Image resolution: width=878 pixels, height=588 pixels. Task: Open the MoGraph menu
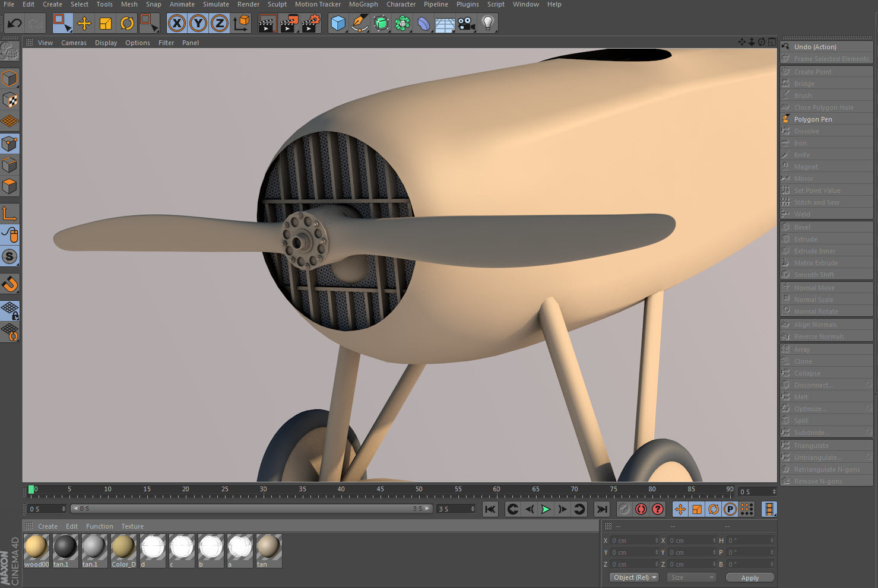coord(363,4)
